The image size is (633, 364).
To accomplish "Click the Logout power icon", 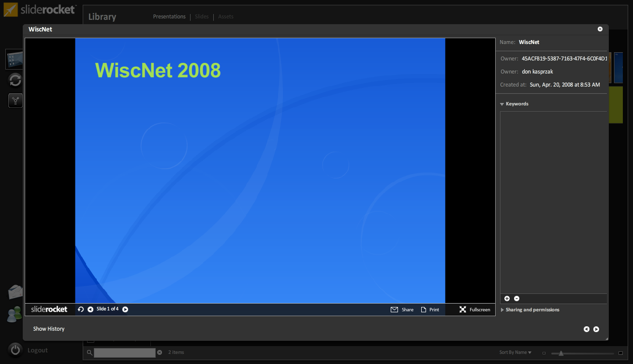I will [15, 350].
